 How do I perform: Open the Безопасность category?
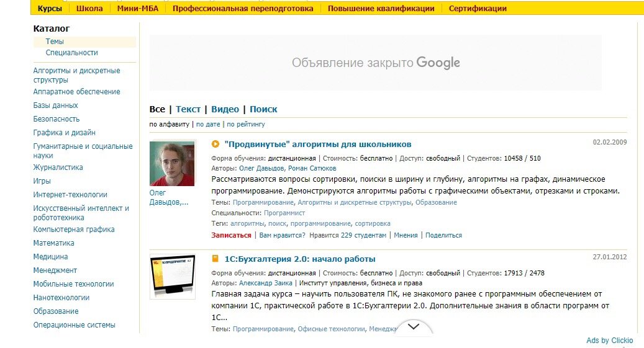pyautogui.click(x=57, y=118)
